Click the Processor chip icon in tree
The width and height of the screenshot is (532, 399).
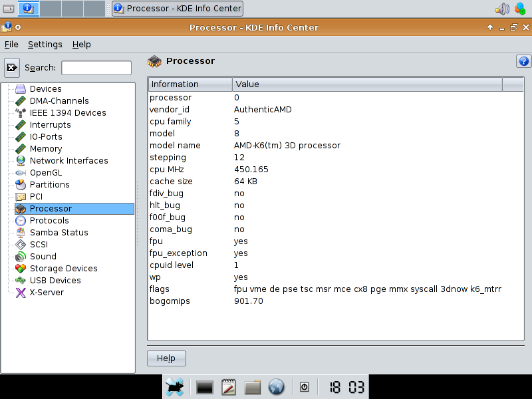click(x=21, y=209)
